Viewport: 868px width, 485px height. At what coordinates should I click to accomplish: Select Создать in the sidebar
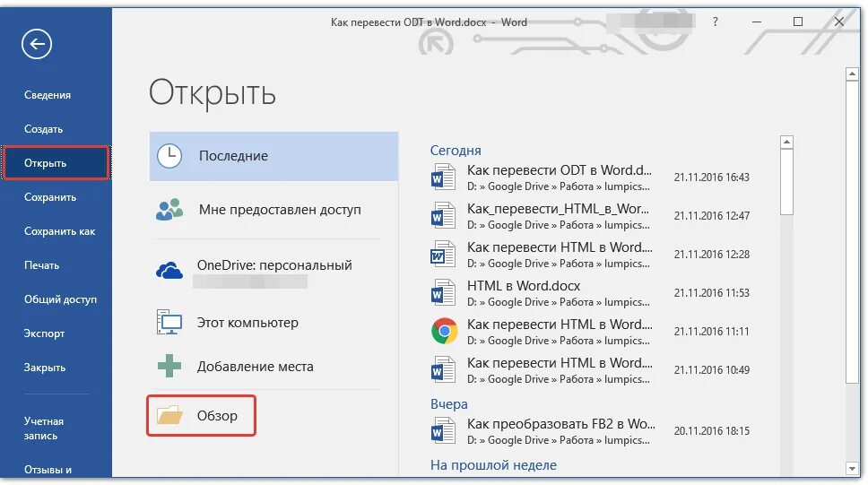(x=44, y=129)
